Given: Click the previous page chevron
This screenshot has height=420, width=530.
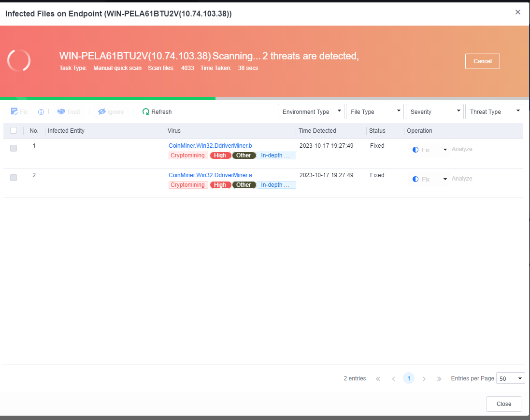Looking at the screenshot, I should [393, 378].
